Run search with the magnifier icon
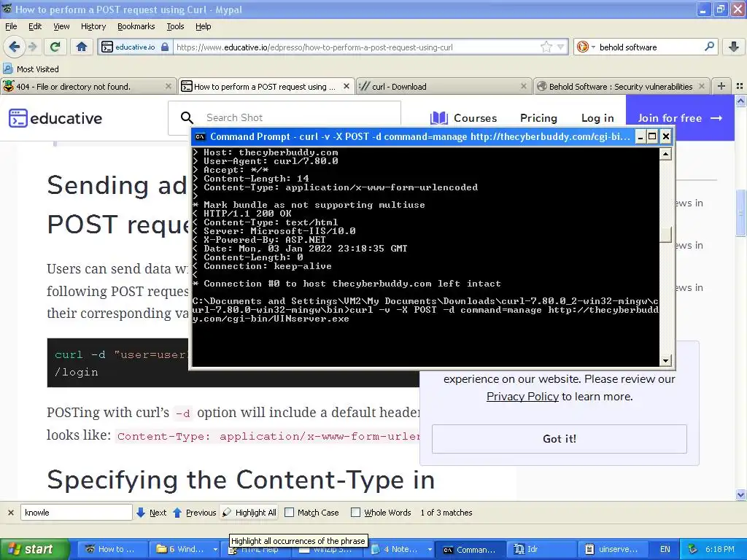747x560 pixels. 709,47
